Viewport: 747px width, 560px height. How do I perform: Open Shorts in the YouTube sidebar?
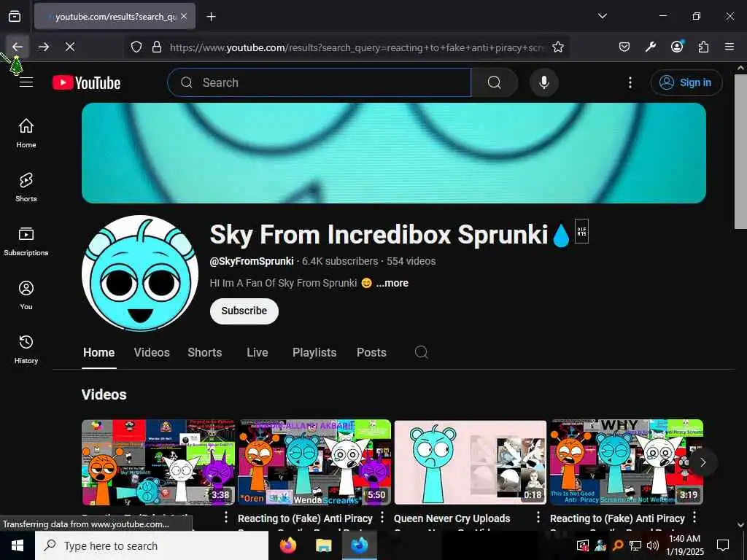(26, 187)
